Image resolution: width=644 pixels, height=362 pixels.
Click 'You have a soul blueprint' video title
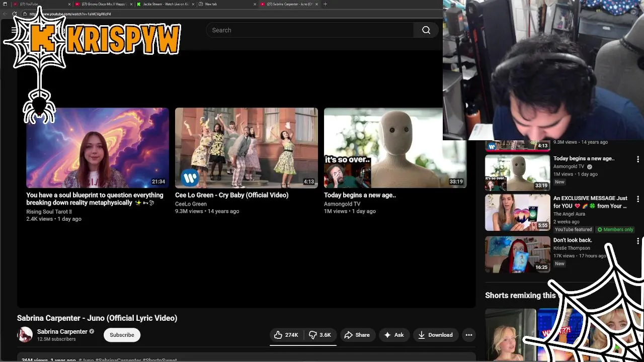(95, 199)
